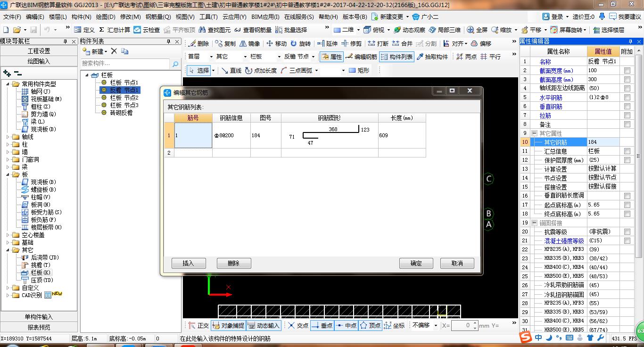Select the 矩形 rectangle drawing tool

(359, 70)
